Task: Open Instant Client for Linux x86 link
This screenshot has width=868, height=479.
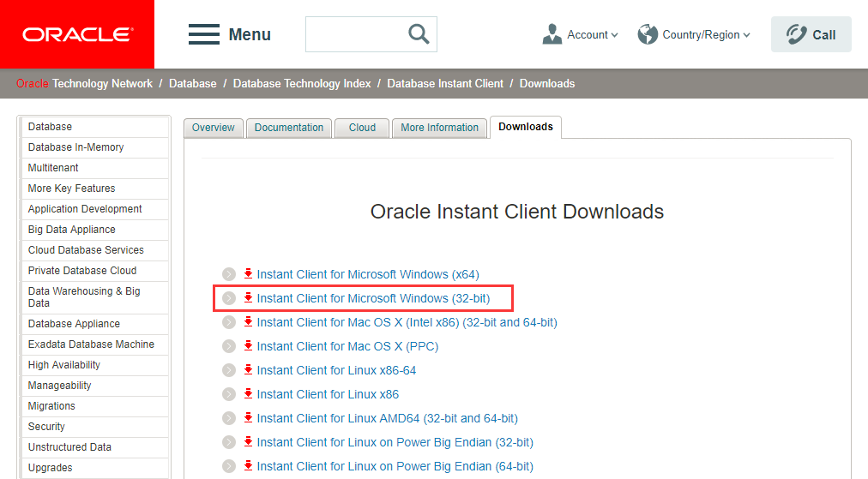Action: click(328, 394)
